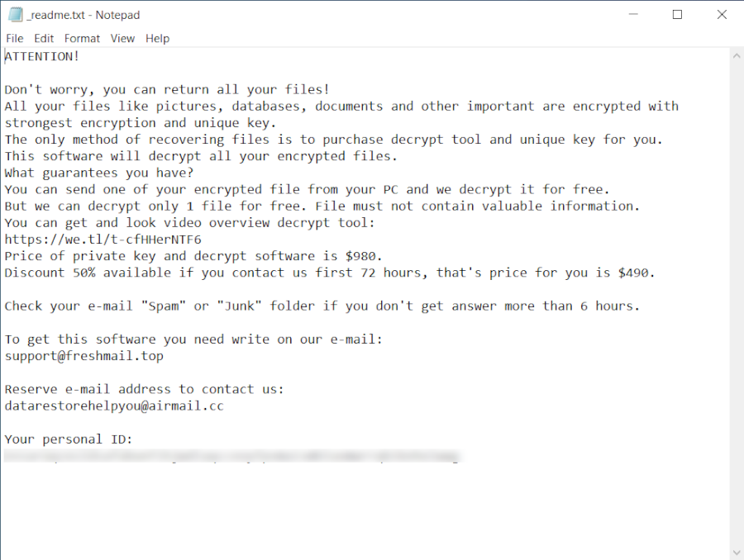Click the we.tl URL text
The width and height of the screenshot is (744, 560).
tap(103, 240)
